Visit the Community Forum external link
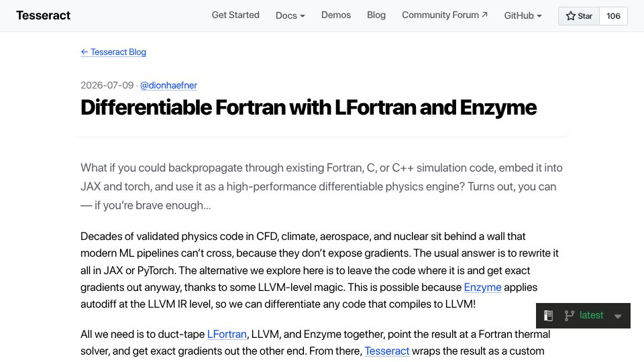The image size is (644, 362). pyautogui.click(x=444, y=15)
